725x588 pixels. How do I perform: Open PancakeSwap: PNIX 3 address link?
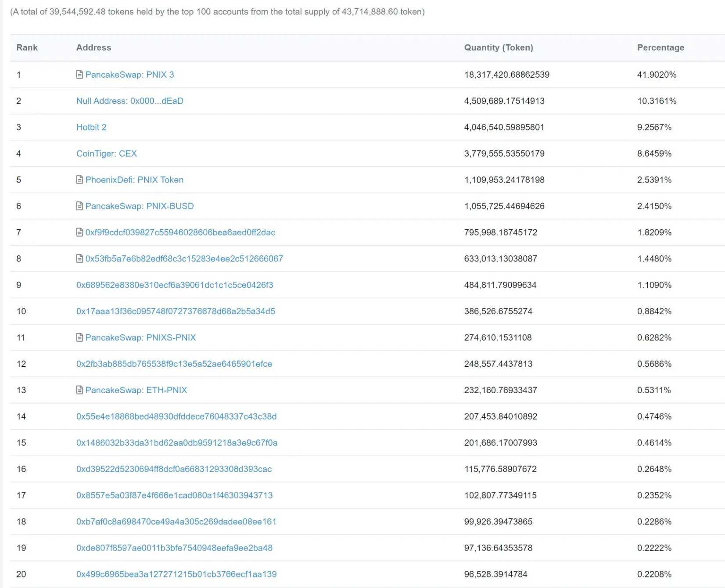(x=130, y=75)
